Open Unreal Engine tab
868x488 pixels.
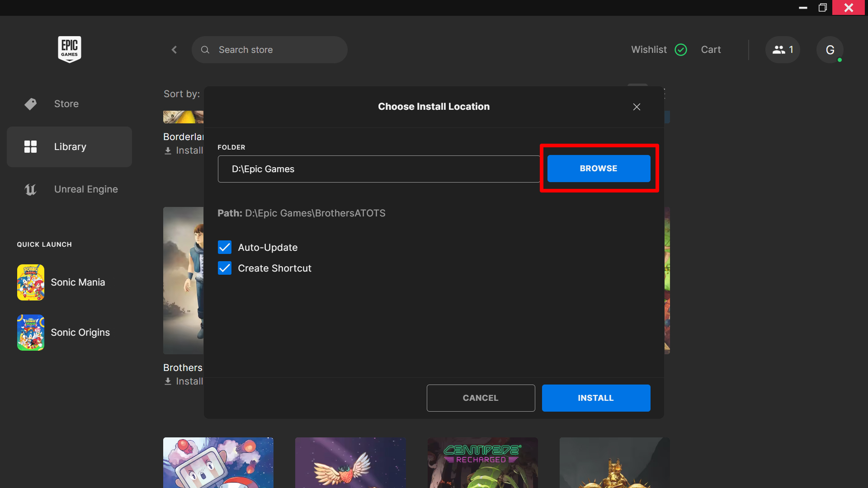tap(85, 189)
